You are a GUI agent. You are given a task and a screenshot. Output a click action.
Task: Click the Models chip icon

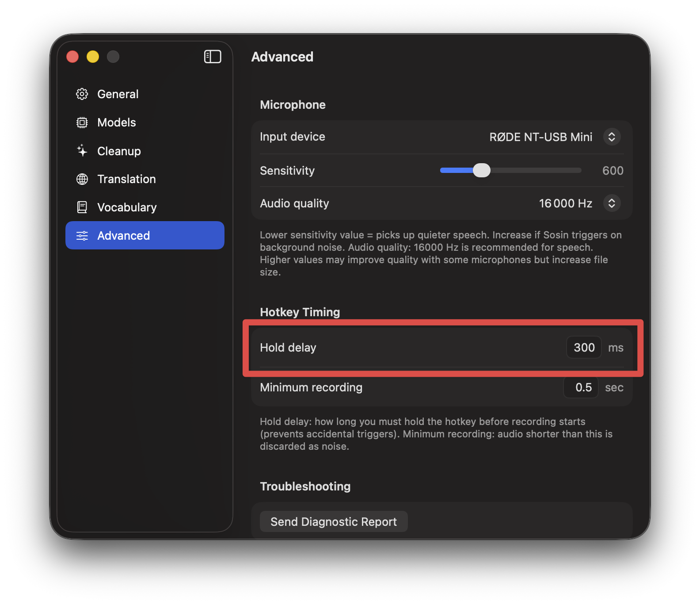tap(82, 123)
